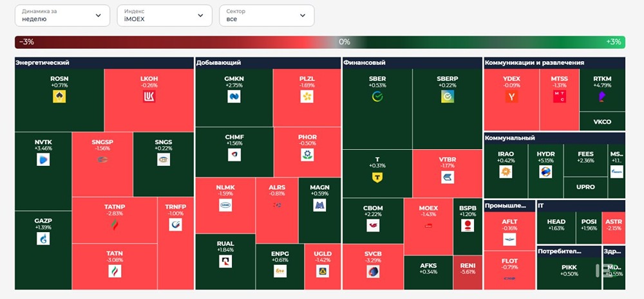Click the VTB VTBR logo icon
This screenshot has height=299, width=644.
pos(448,177)
